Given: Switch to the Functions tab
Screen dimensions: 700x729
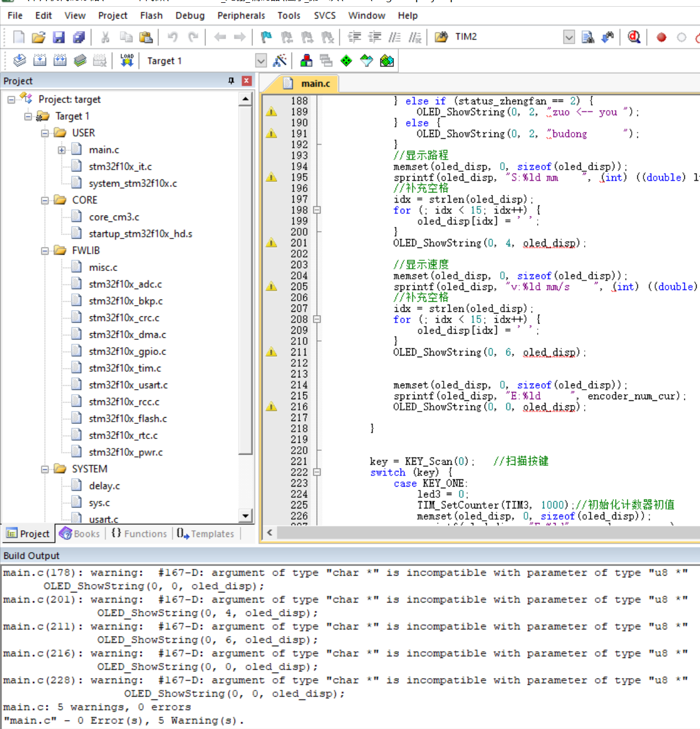Looking at the screenshot, I should pos(139,534).
